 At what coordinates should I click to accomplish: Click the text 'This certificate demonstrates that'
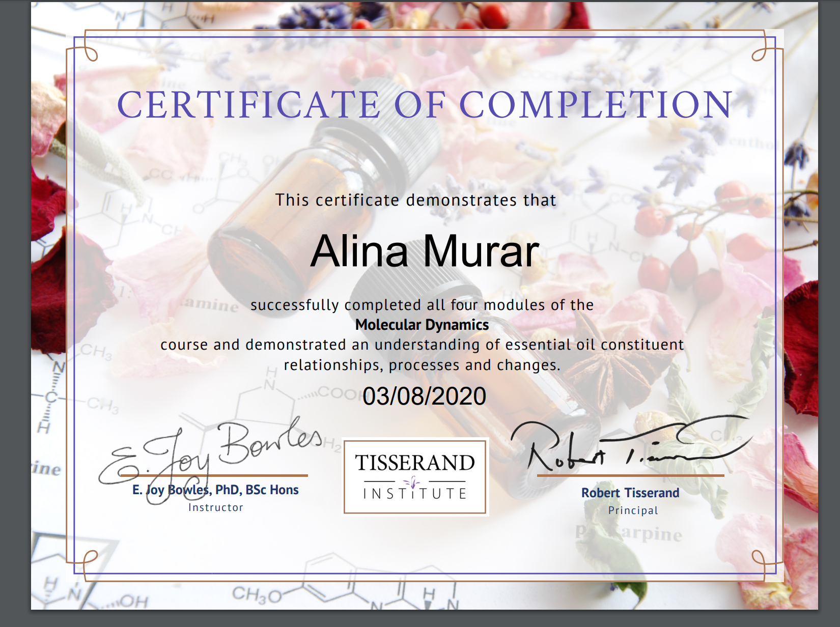click(x=415, y=200)
